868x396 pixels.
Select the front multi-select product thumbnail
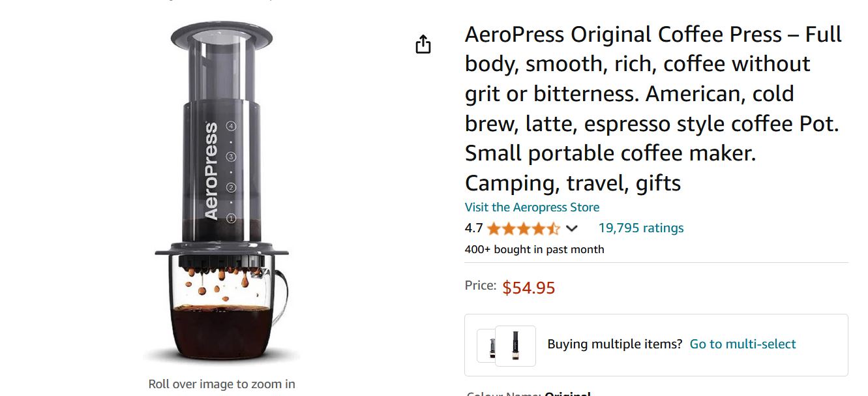(515, 345)
